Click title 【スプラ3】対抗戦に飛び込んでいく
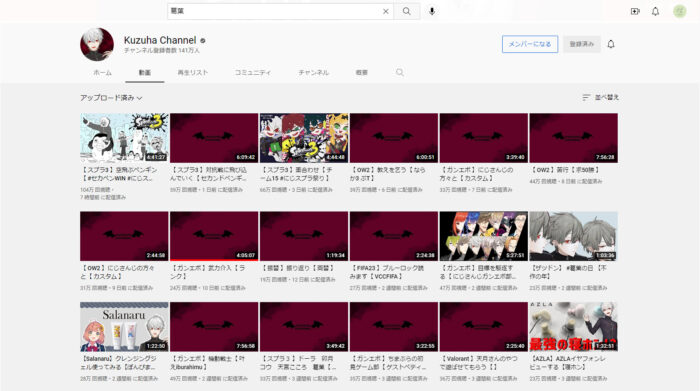 pyautogui.click(x=208, y=174)
